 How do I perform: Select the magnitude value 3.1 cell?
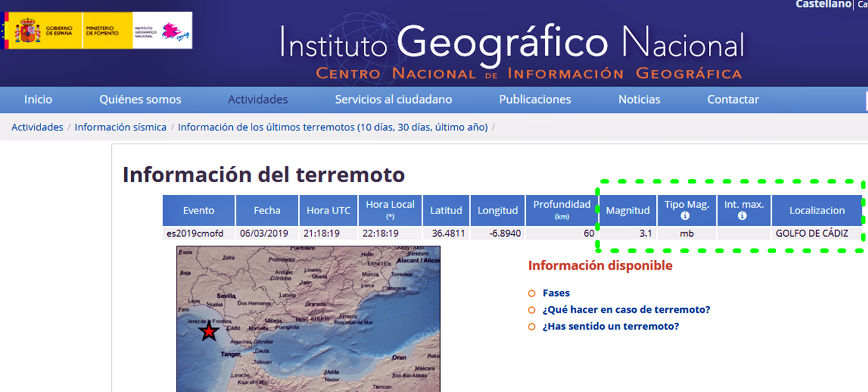pyautogui.click(x=628, y=233)
